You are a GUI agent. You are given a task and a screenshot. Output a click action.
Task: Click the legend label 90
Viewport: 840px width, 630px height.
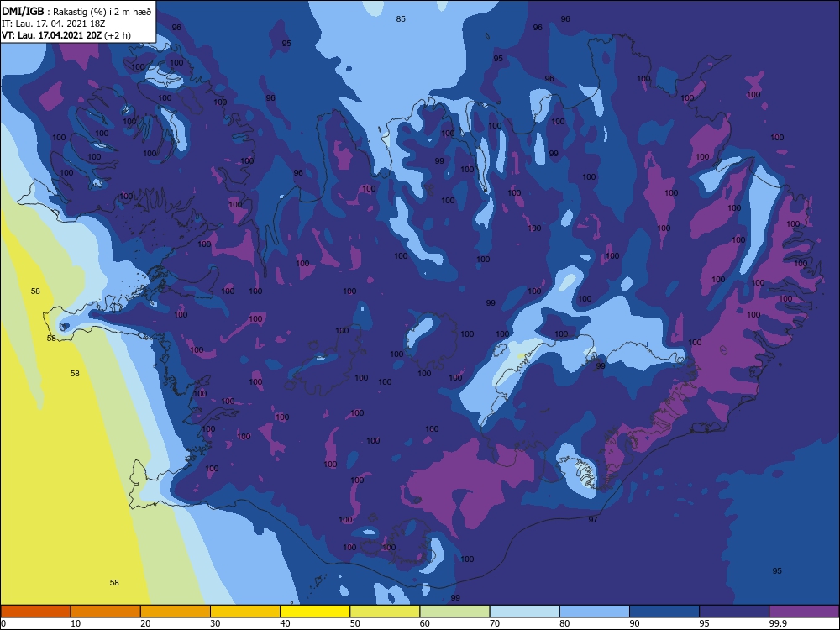coord(635,623)
